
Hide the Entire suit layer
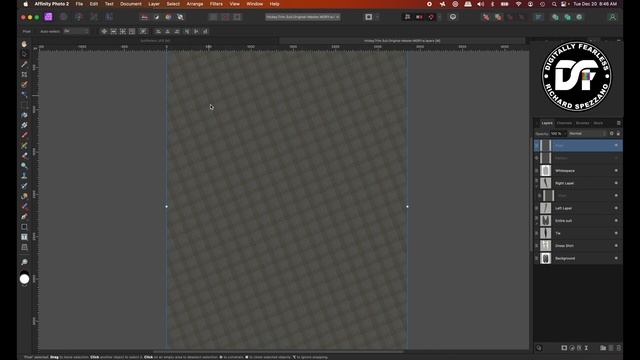(616, 220)
